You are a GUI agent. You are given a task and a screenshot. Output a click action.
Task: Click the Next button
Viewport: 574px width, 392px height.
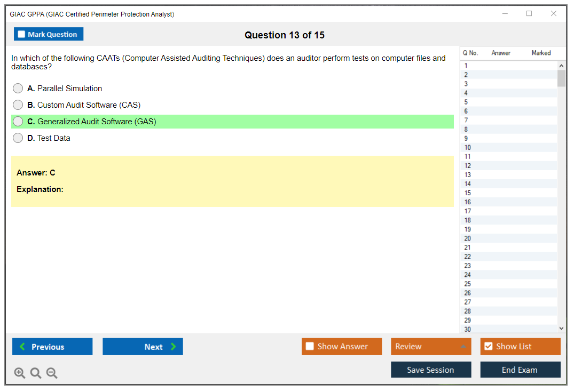(x=143, y=346)
